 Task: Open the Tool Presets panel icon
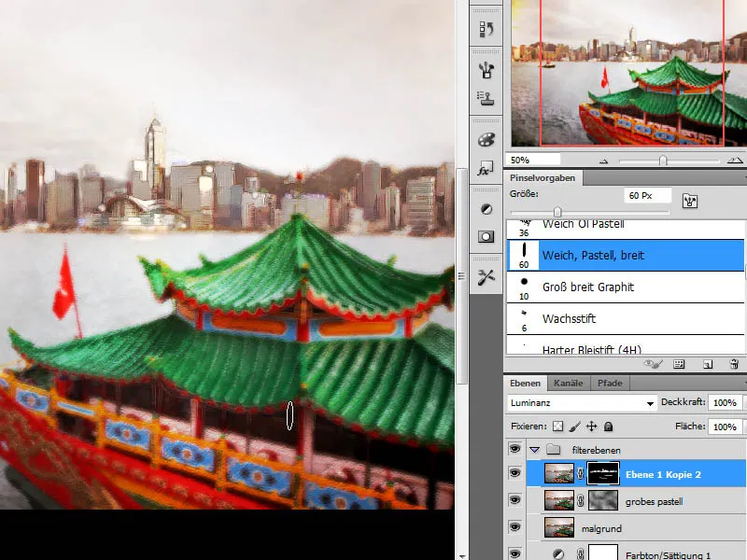click(486, 276)
